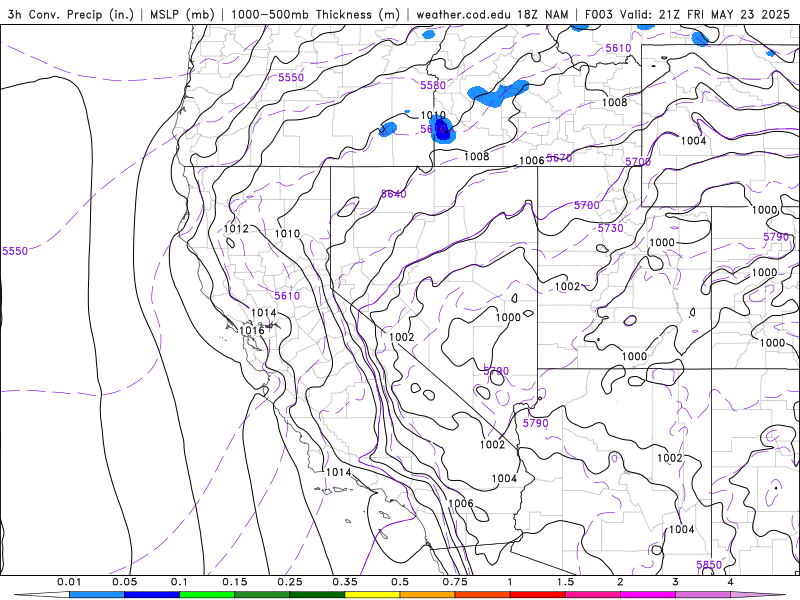Select the bright green 0.1–0.15 legend swatch
The width and height of the screenshot is (800, 600).
click(207, 595)
